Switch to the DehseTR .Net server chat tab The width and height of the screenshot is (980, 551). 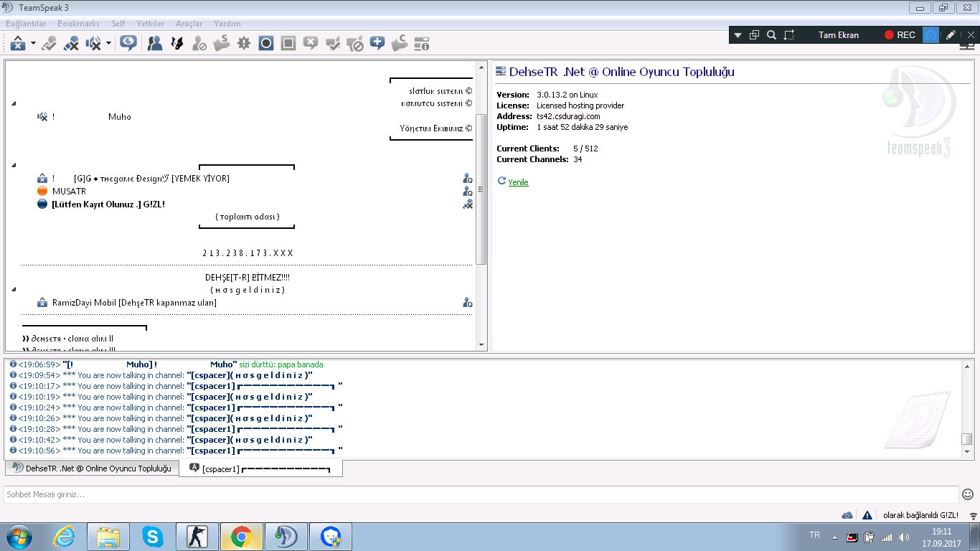click(x=92, y=468)
